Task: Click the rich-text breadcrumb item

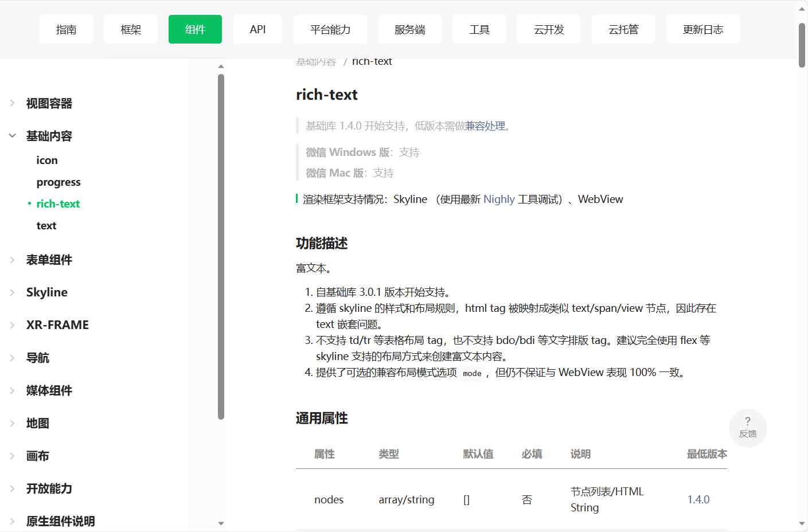Action: pos(372,61)
